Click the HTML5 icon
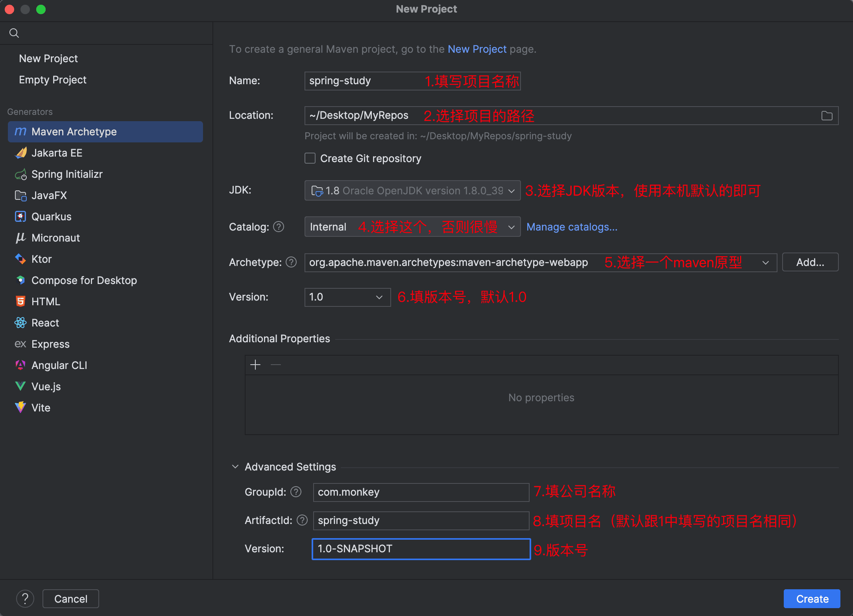Viewport: 853px width, 616px height. pyautogui.click(x=20, y=301)
